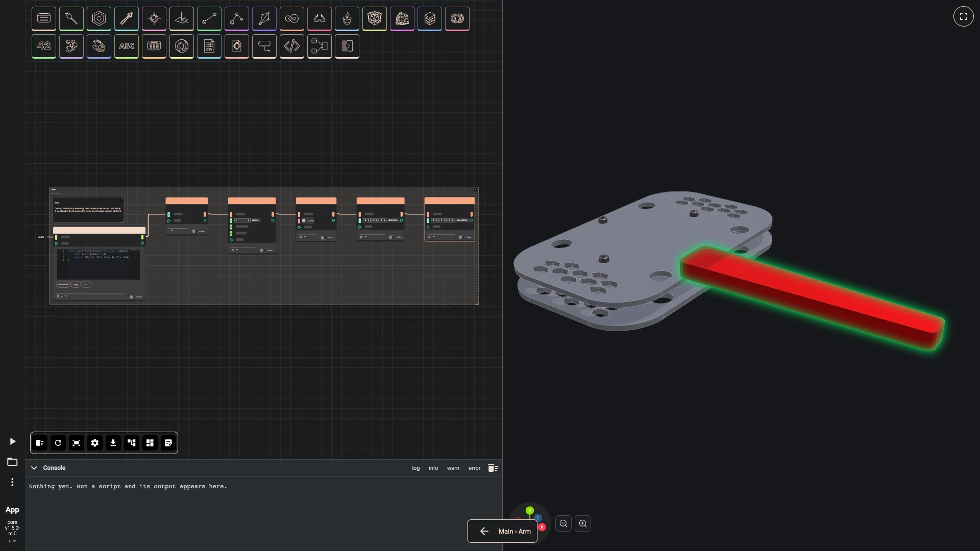The height and width of the screenshot is (551, 980).
Task: Uncheck the planar checkbox
Action: (304, 221)
